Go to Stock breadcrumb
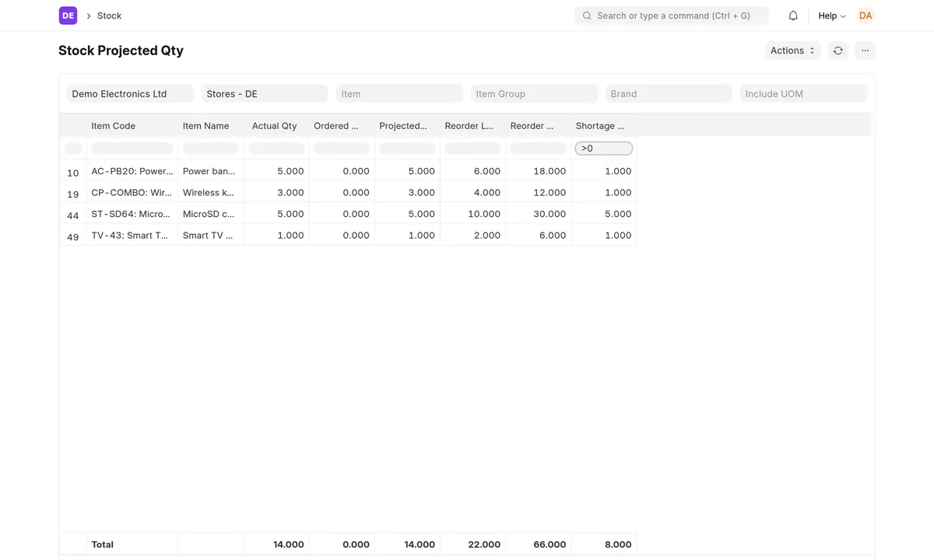The width and height of the screenshot is (934, 560). tap(109, 16)
